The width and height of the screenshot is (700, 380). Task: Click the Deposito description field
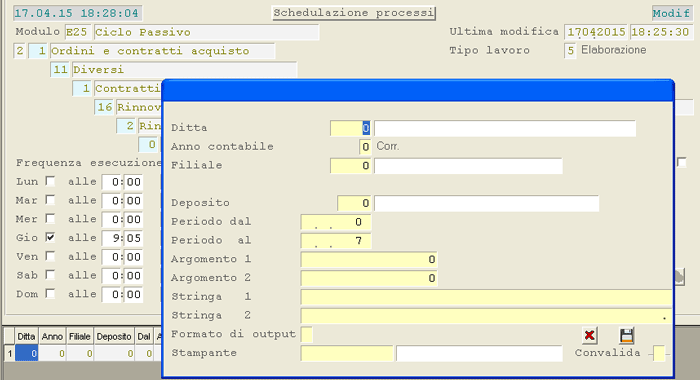[487, 203]
